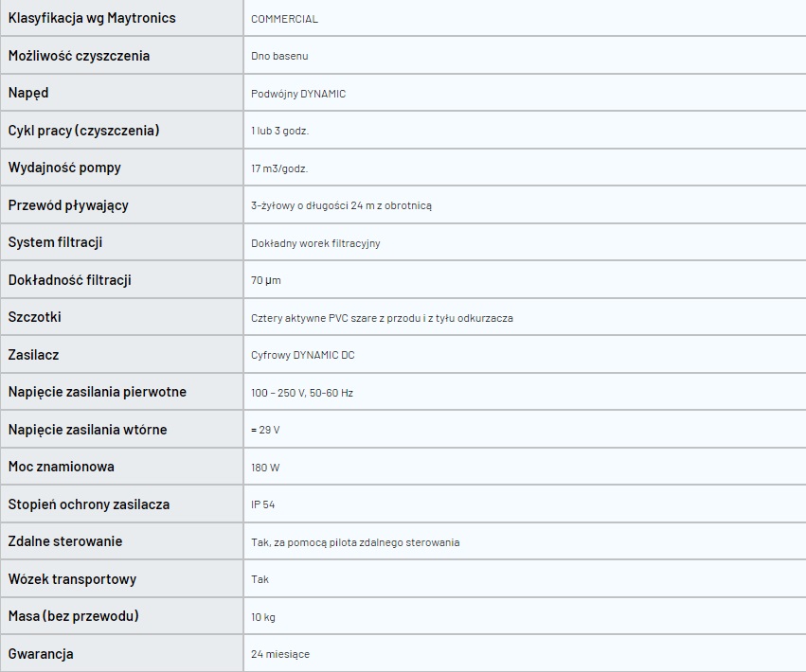Click the IP 54 protection rating value
Viewport: 806px width, 672px height.
point(262,504)
